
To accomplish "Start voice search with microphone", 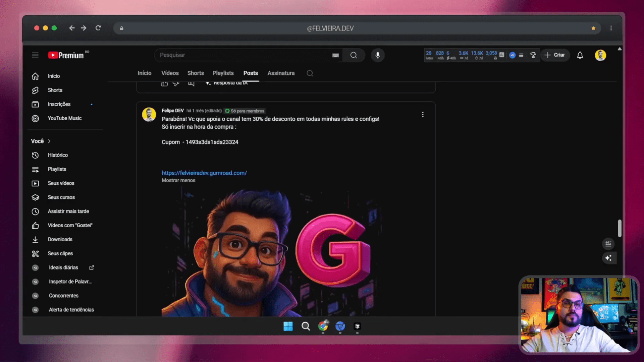I will [378, 55].
